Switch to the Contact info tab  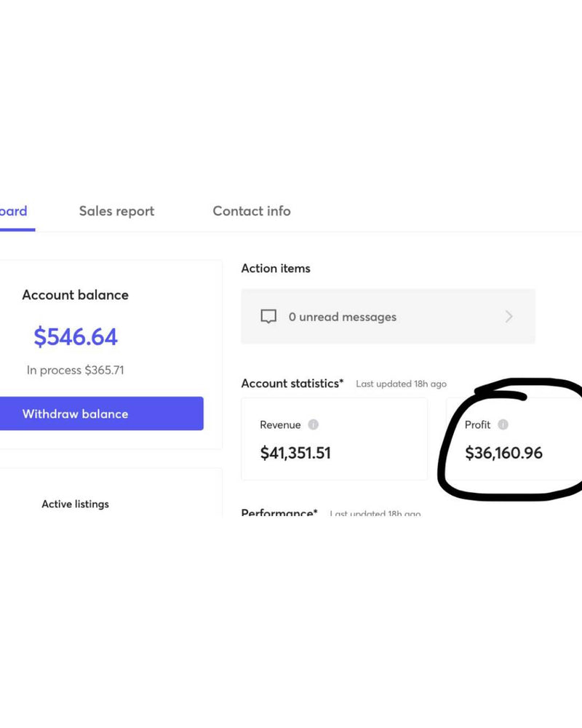(x=251, y=211)
